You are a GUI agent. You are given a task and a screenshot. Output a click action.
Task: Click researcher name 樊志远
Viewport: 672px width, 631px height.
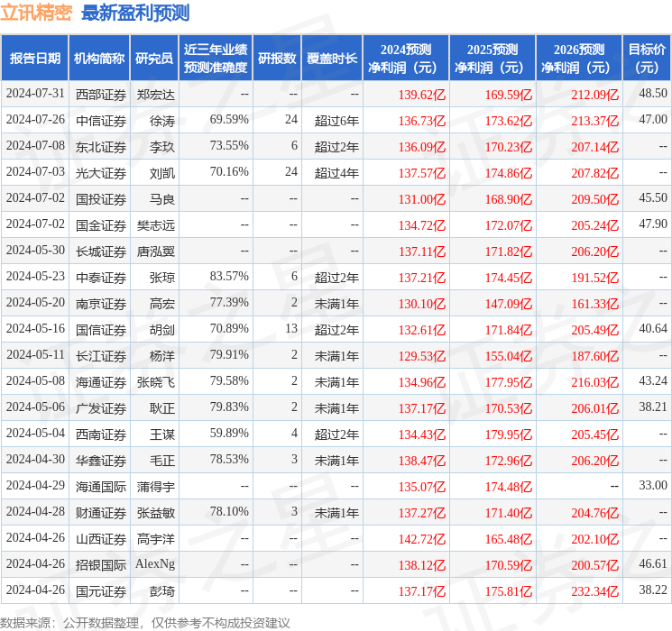155,224
